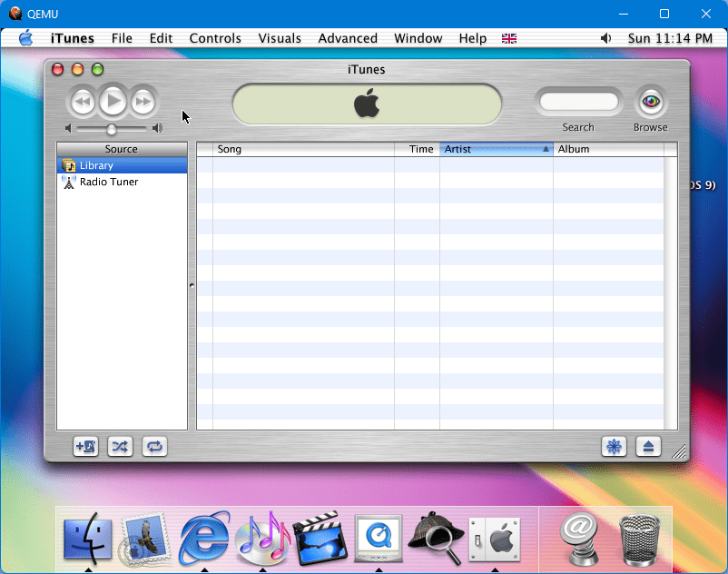The width and height of the screenshot is (728, 574).
Task: Adjust the iTunes volume slider
Action: [x=112, y=129]
